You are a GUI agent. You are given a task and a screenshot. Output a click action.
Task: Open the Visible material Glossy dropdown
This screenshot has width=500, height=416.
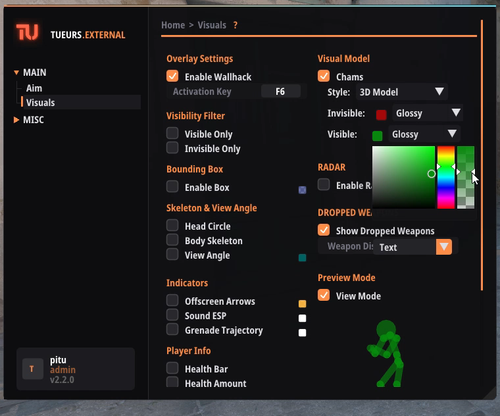(x=424, y=134)
